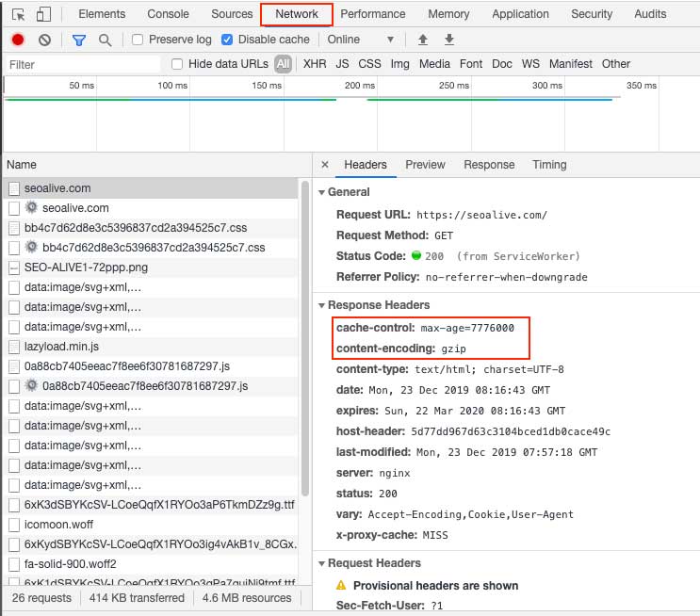This screenshot has height=616, width=700.
Task: Click the Filter text input field
Action: tap(83, 64)
